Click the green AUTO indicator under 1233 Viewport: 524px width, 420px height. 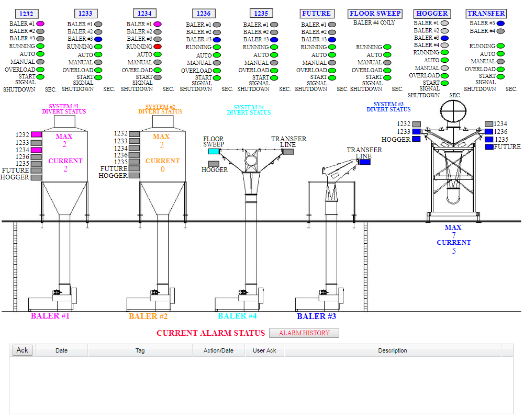[98, 54]
